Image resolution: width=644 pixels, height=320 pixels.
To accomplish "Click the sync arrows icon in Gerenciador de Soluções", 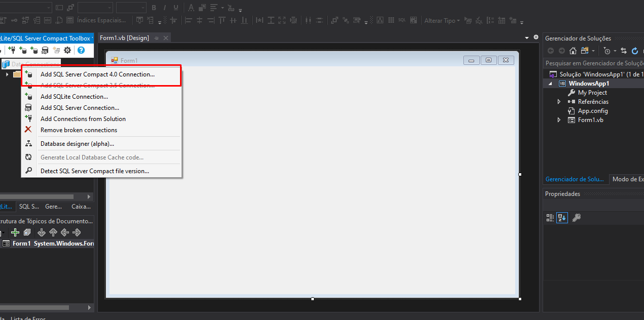I will [624, 51].
